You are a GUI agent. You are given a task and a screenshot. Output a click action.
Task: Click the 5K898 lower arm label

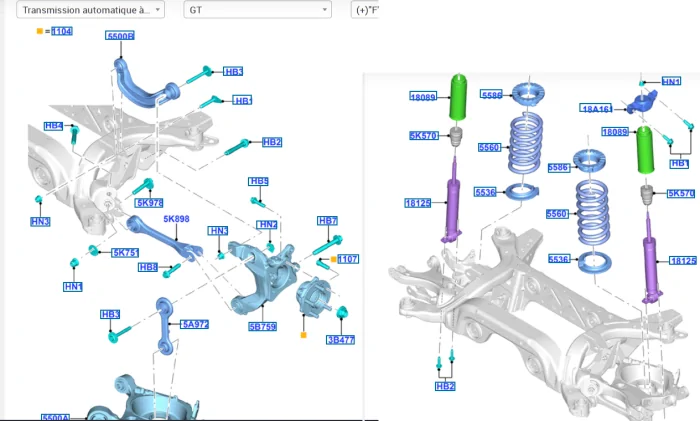point(176,219)
